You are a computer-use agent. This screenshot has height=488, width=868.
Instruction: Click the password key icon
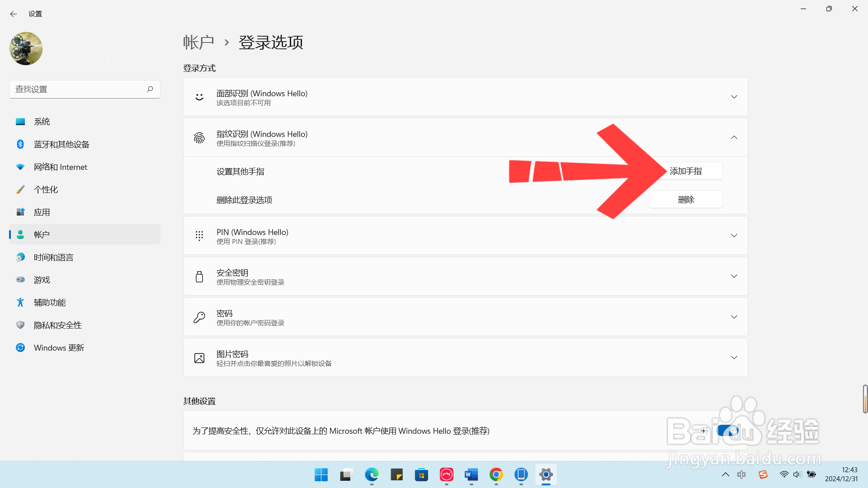coord(199,317)
